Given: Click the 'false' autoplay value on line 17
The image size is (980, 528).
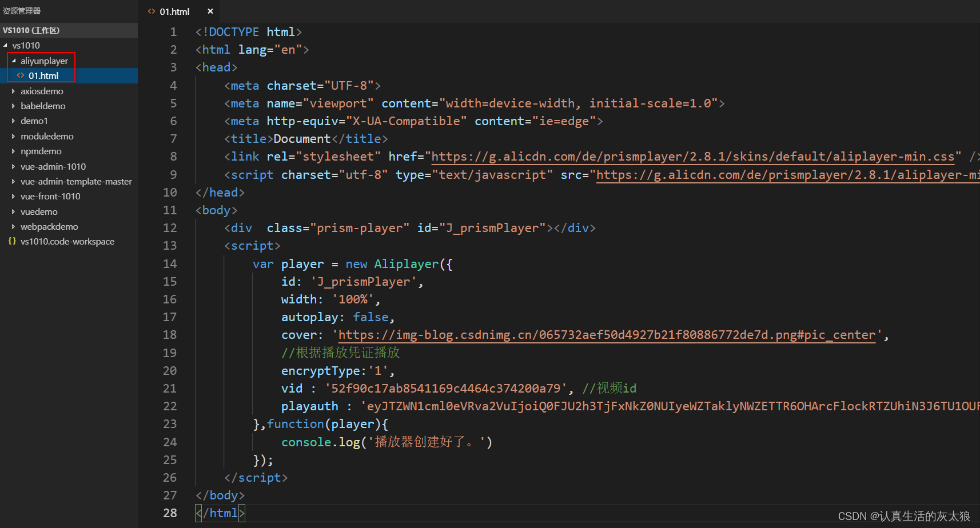Looking at the screenshot, I should [371, 317].
